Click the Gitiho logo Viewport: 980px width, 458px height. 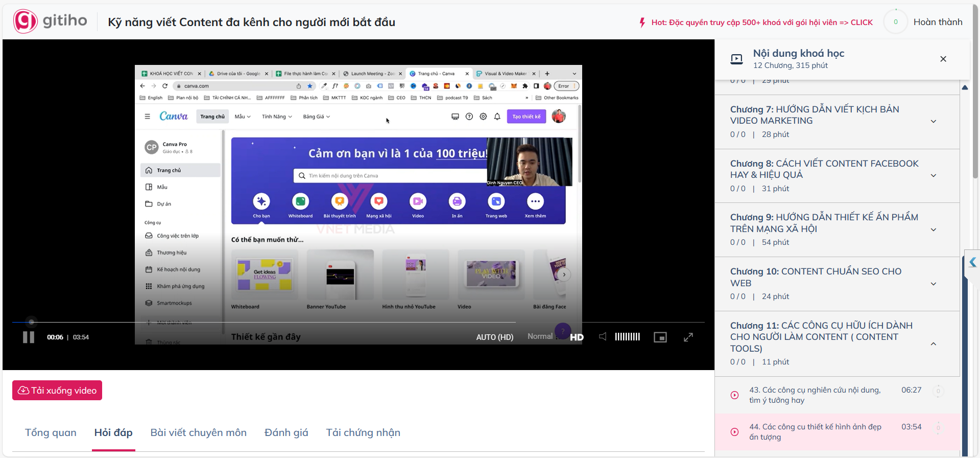coord(51,21)
